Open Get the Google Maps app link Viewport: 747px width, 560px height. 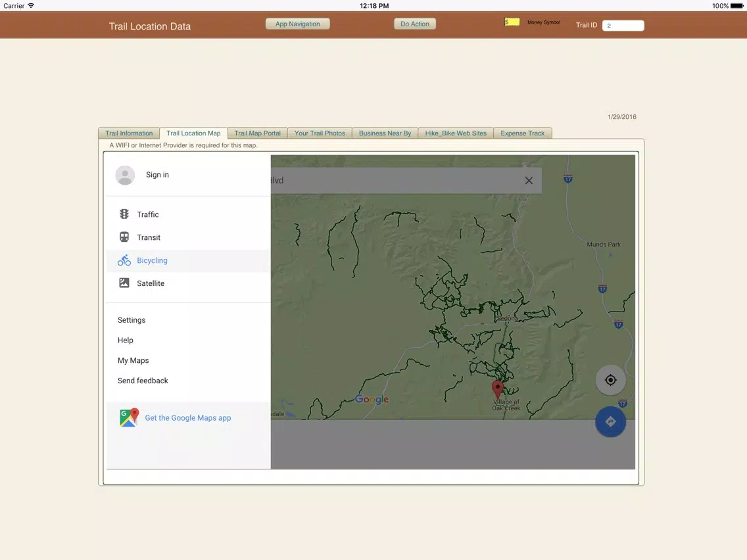[187, 418]
